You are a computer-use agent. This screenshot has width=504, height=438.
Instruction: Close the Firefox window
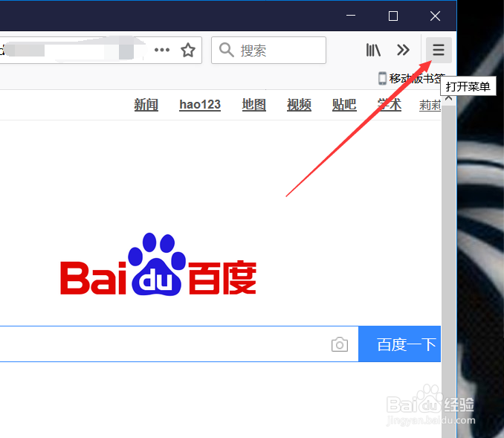pos(435,16)
